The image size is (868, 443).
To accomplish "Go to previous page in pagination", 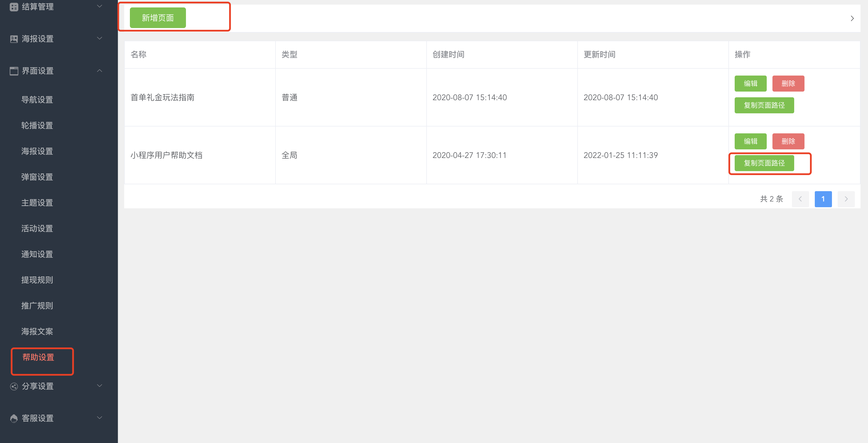I will pos(800,199).
